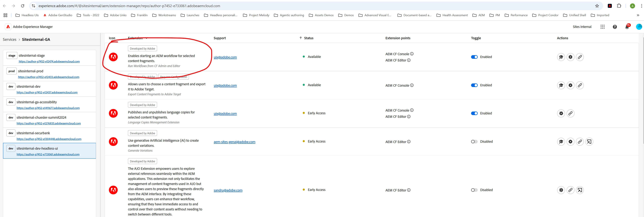
Task: Click link icon for Language Copies Management extension
Action: click(x=570, y=114)
